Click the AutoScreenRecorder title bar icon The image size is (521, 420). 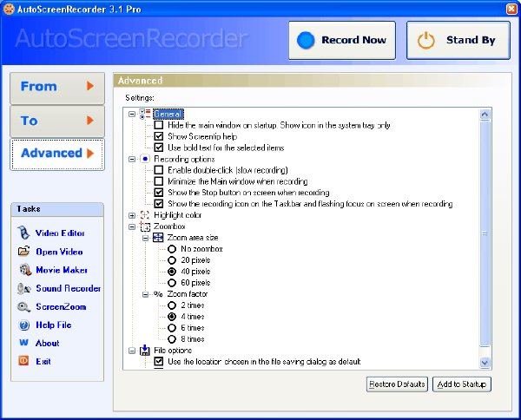pos(9,9)
